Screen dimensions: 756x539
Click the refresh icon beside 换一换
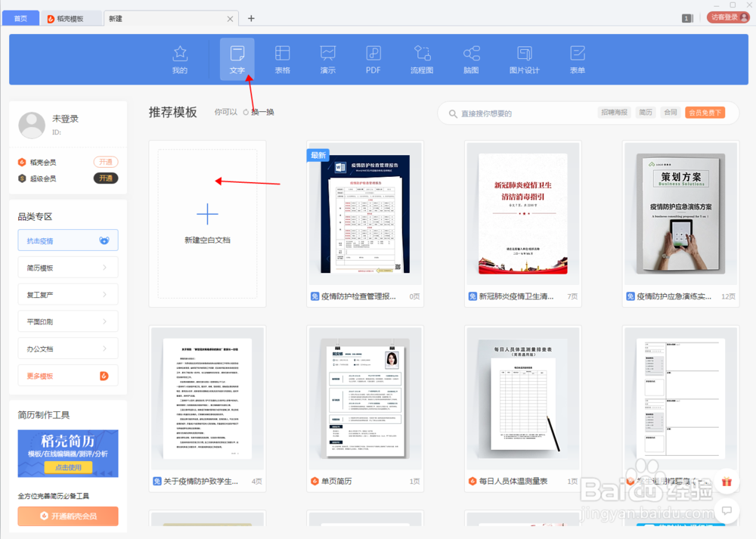[x=246, y=113]
